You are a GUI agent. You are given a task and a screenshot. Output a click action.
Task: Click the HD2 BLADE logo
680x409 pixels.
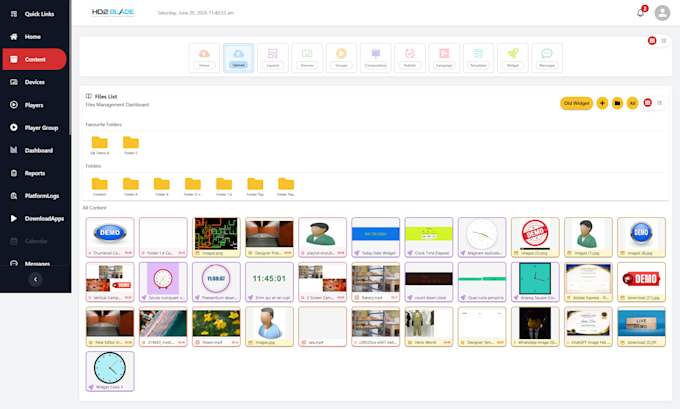click(113, 12)
